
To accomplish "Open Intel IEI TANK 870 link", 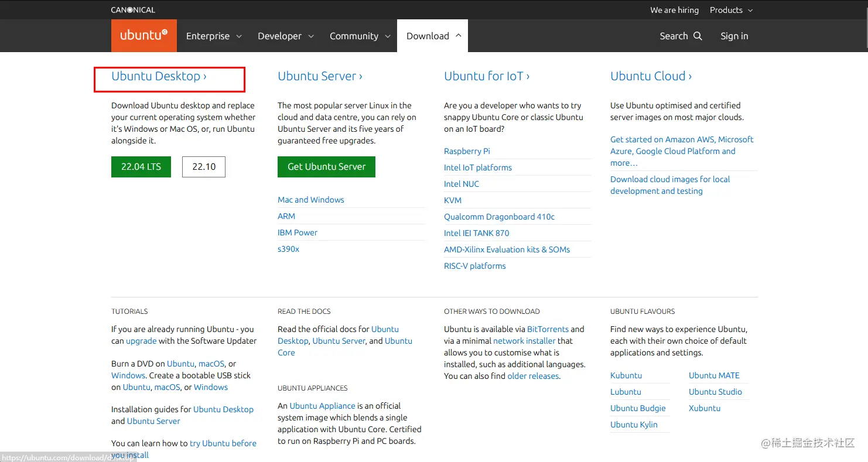I will (477, 233).
